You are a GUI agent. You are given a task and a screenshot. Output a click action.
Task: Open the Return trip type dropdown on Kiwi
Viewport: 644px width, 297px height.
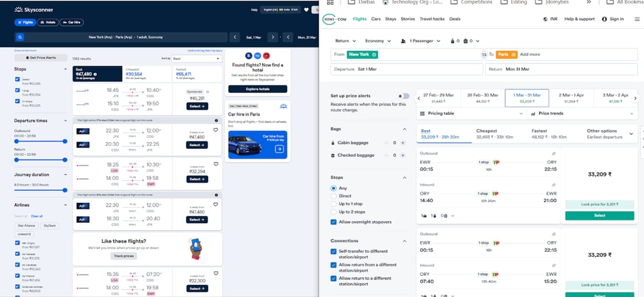tap(345, 41)
